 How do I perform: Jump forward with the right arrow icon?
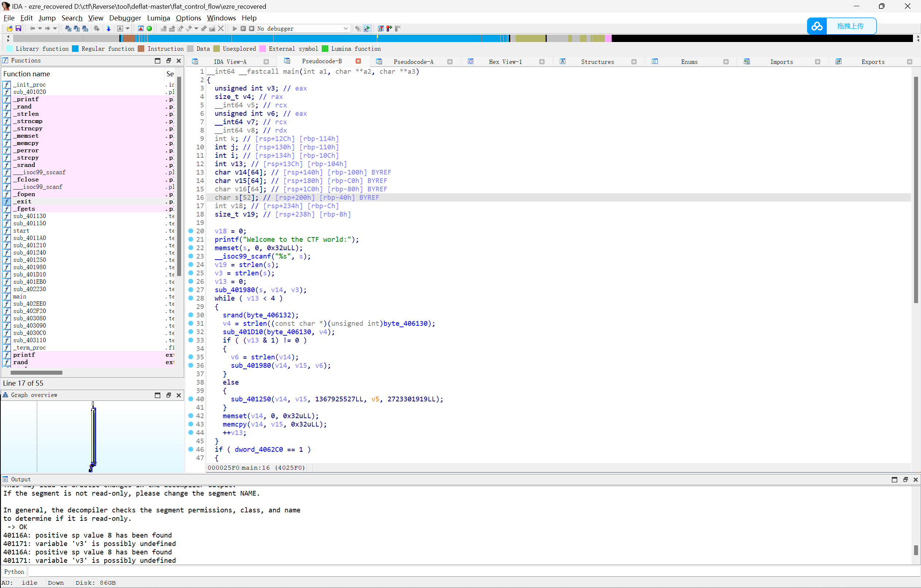47,29
